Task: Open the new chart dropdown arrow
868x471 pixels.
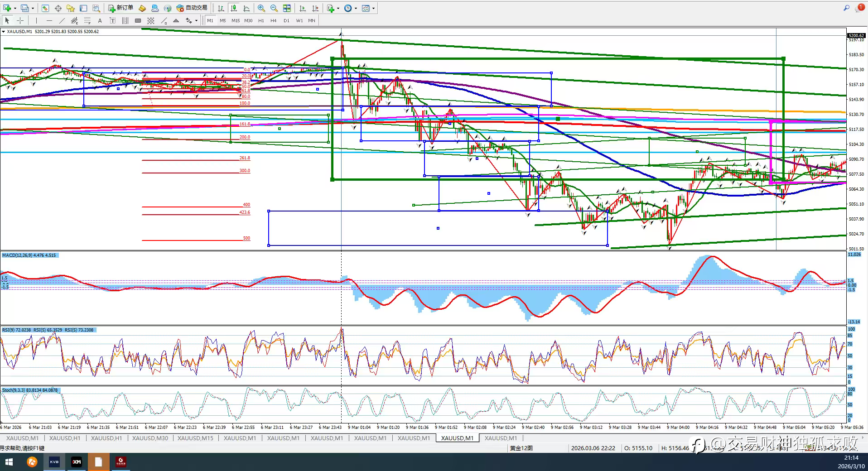Action: [x=15, y=8]
